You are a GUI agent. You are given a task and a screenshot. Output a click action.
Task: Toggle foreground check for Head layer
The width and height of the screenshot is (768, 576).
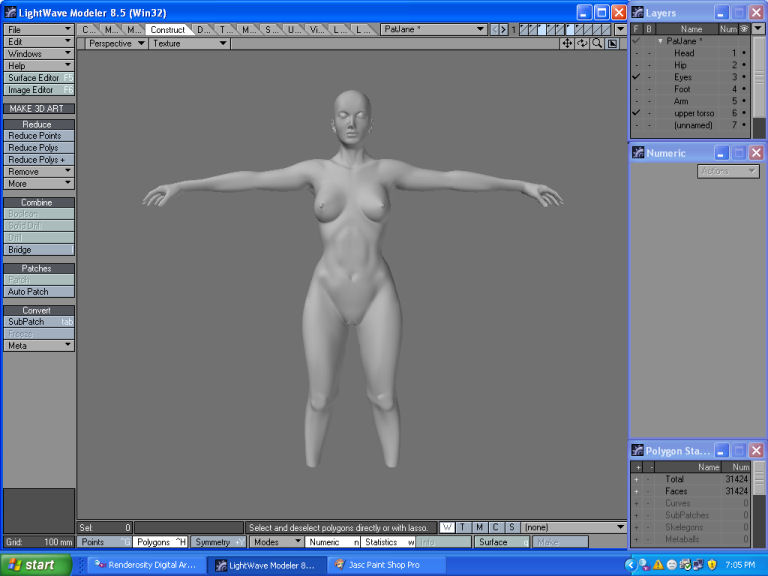[x=636, y=53]
